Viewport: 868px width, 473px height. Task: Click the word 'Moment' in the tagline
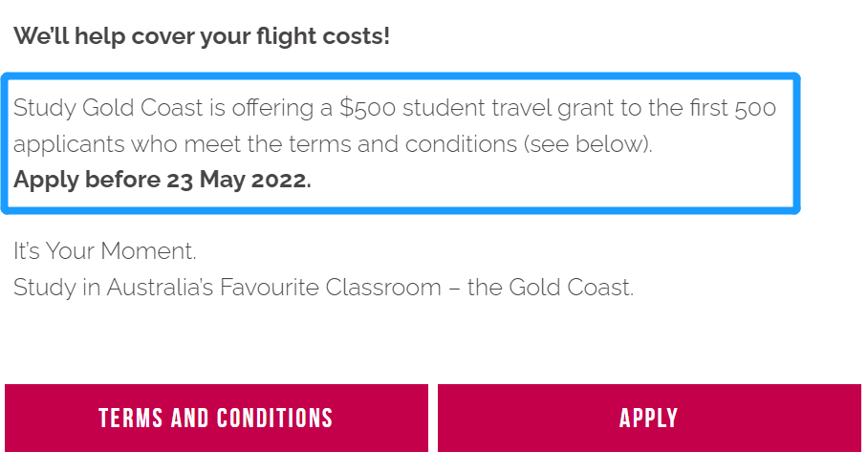[148, 251]
